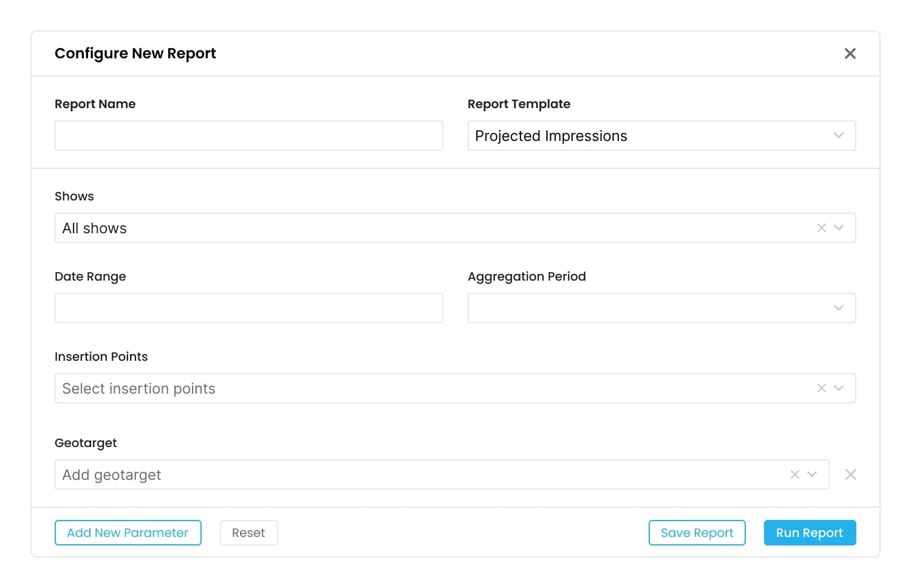
Task: Clear the All shows selection
Action: pos(821,228)
